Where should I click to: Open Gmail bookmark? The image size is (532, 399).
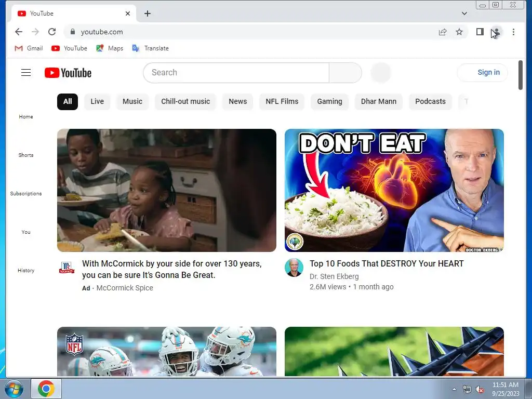(29, 48)
